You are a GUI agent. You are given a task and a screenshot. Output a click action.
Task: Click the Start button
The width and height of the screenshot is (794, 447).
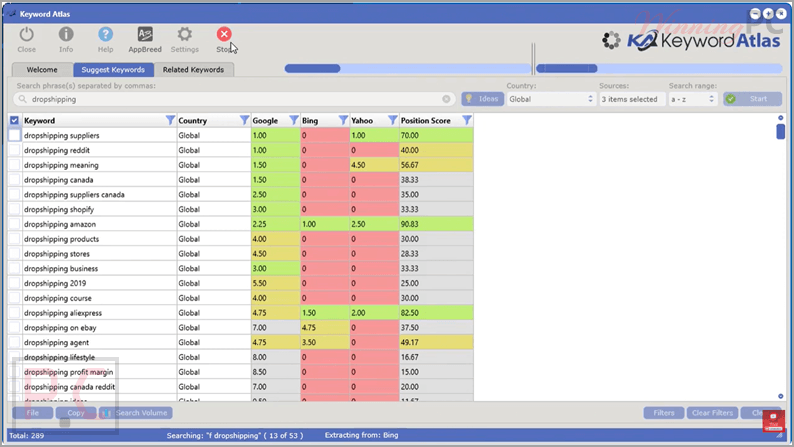(x=752, y=99)
